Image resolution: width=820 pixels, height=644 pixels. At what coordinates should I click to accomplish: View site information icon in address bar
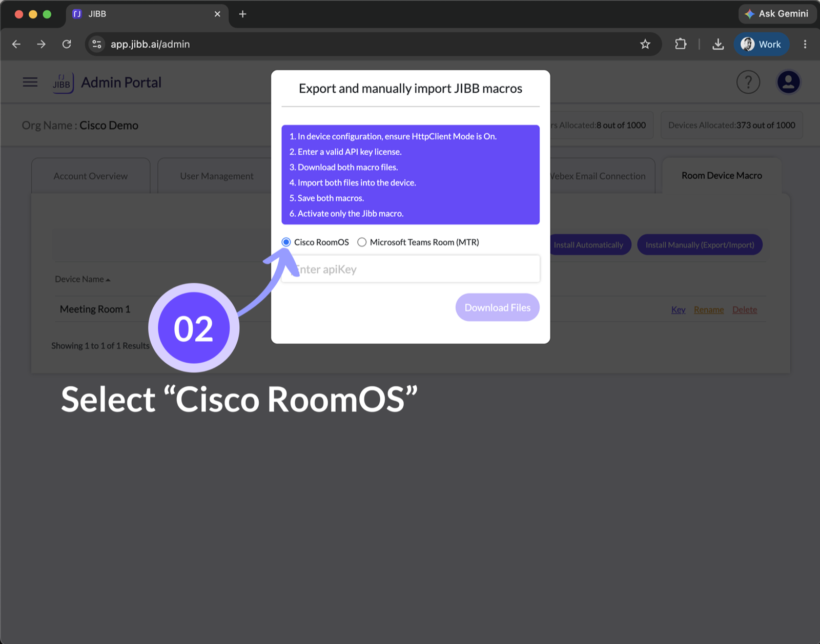pyautogui.click(x=97, y=44)
